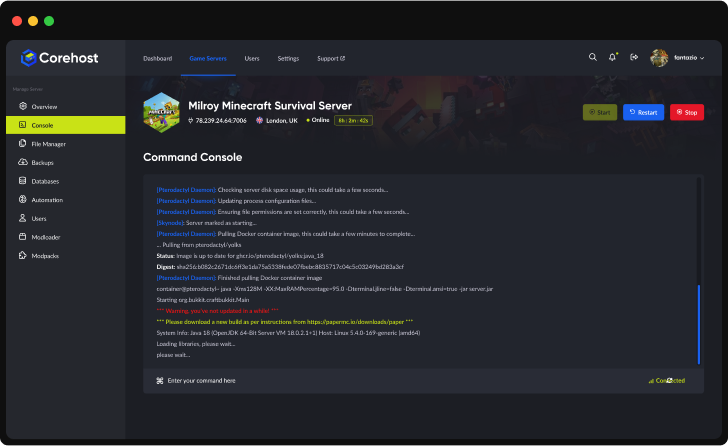The image size is (728, 446).
Task: Click the Milroy Minecraft Survival Server title
Action: 270,106
